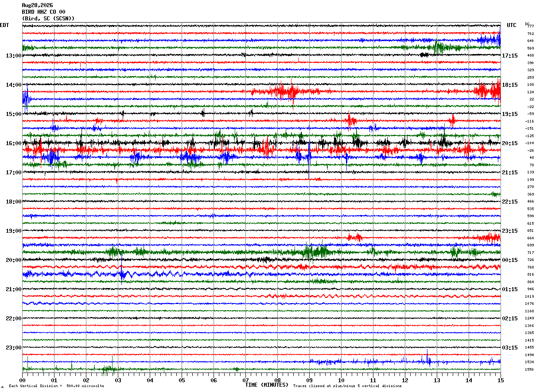536x392 pixels.
Task: Pick the 20:00 EDT hour label
Action: click(13, 260)
